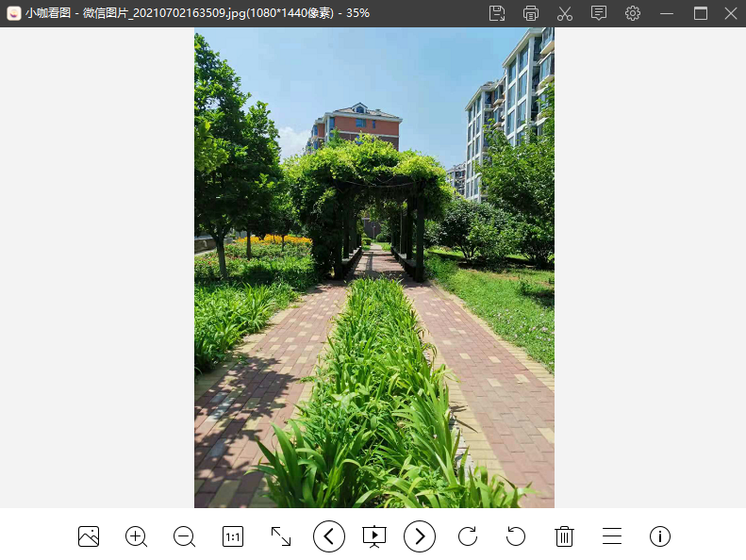Open the picture gallery icon in bottom toolbar

tap(89, 536)
